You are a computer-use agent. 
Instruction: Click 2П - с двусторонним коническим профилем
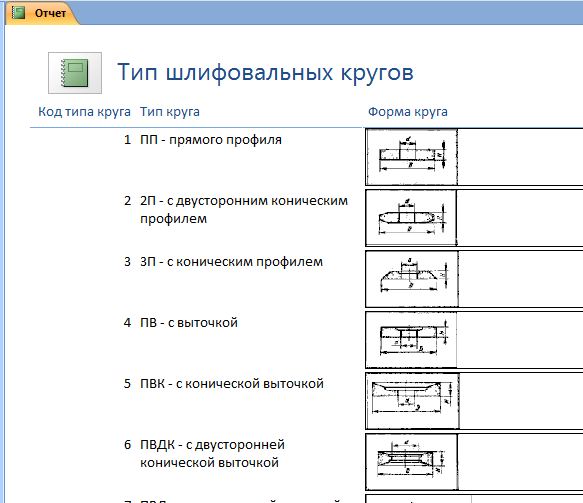click(244, 210)
